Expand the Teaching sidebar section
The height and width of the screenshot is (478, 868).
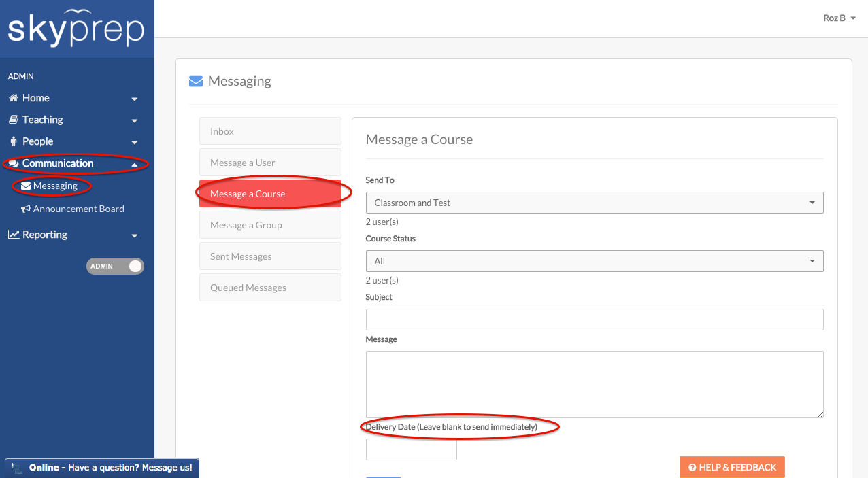(134, 120)
